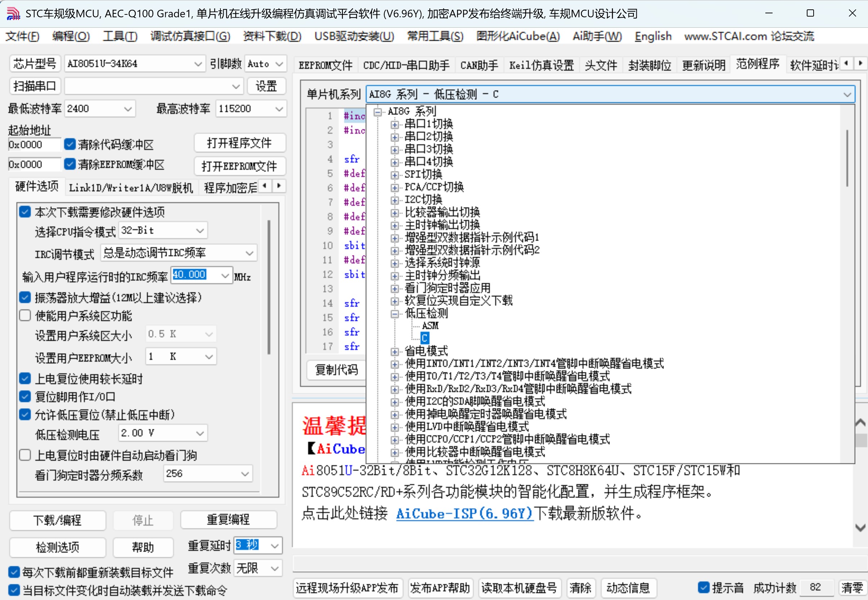
Task: Open IRC frequency 40.000 dropdown
Action: (225, 276)
